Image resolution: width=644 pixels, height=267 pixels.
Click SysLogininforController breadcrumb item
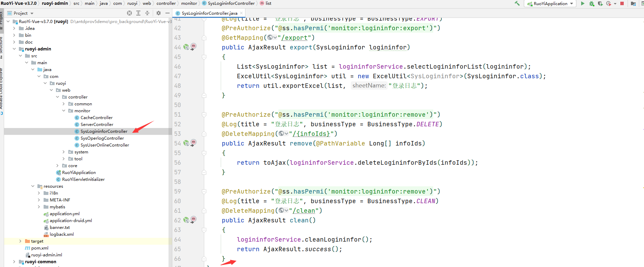point(229,3)
